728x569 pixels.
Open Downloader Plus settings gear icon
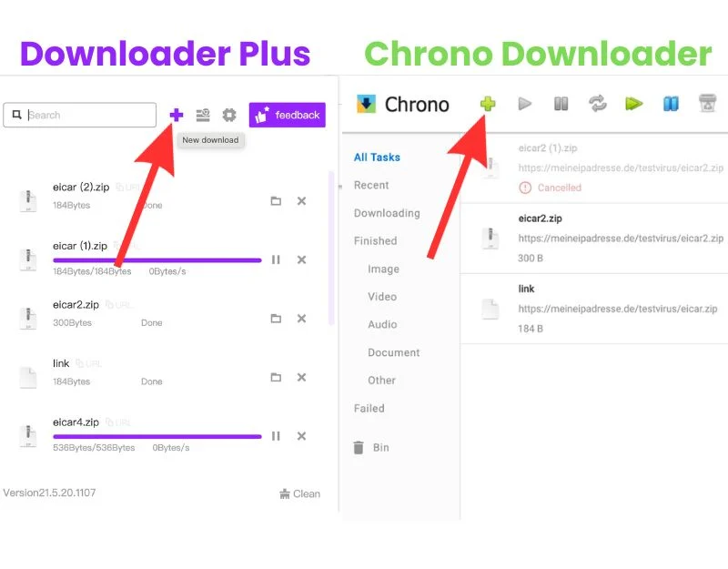[x=229, y=115]
